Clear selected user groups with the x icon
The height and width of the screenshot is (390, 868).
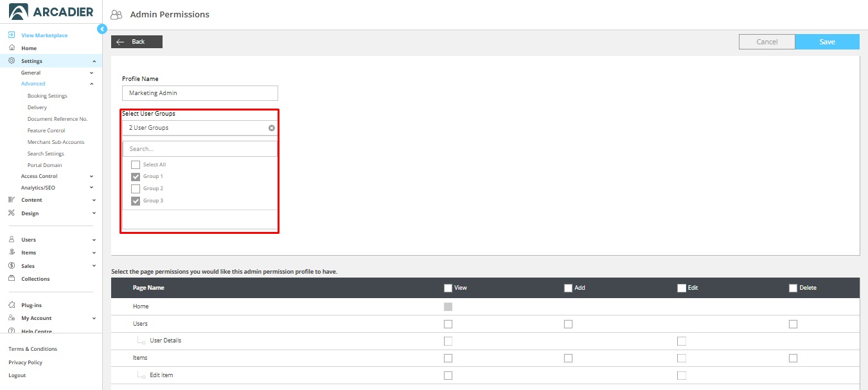[271, 128]
